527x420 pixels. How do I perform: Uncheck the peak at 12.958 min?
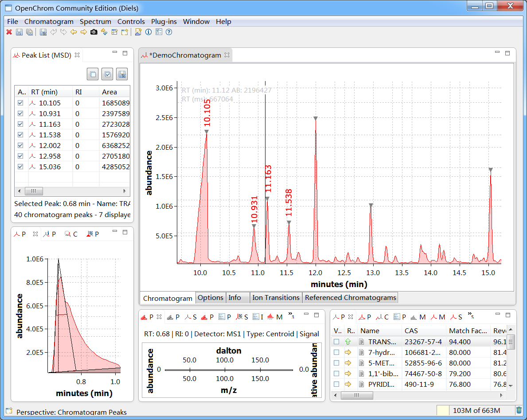click(x=20, y=156)
